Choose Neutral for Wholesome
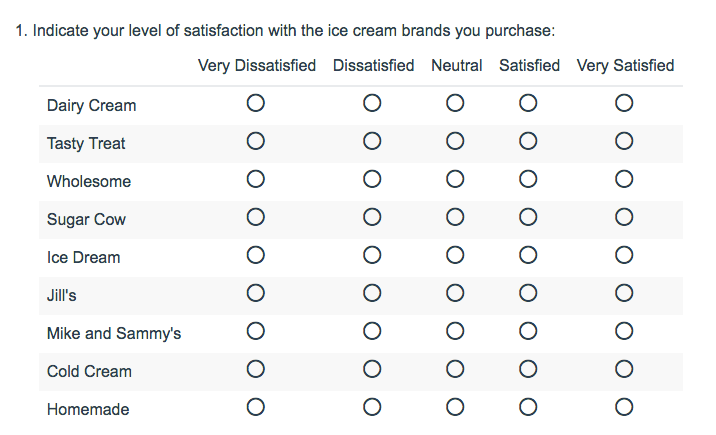The width and height of the screenshot is (716, 435). (x=455, y=179)
